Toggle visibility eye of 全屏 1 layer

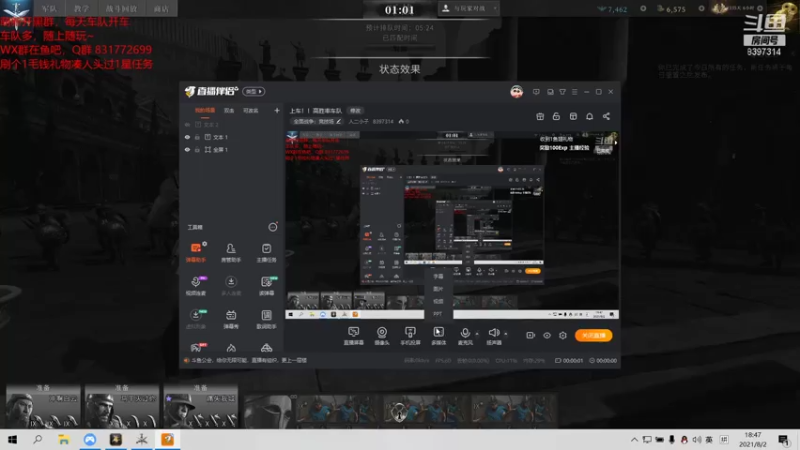[187, 150]
